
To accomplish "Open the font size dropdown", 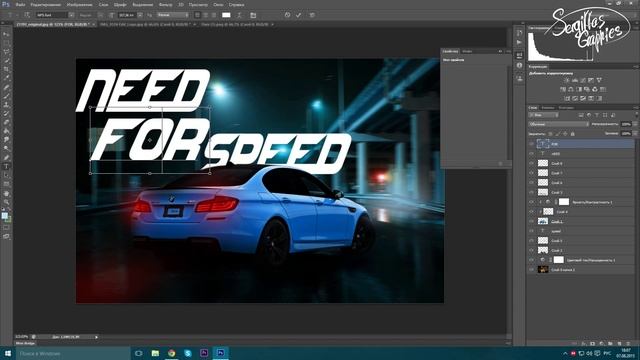I will click(140, 15).
